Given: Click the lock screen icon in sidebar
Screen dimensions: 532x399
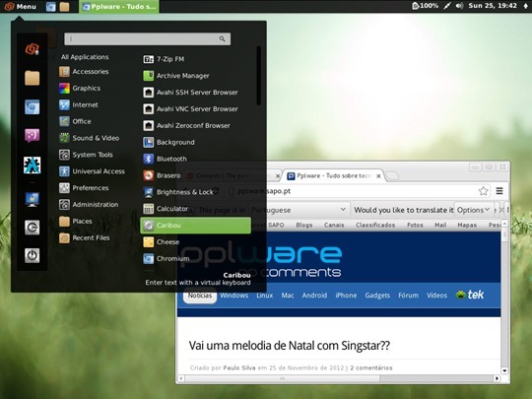Looking at the screenshot, I should 33,199.
